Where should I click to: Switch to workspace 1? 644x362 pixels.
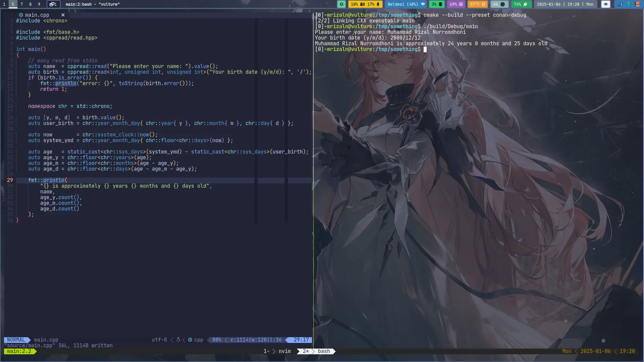click(x=4, y=4)
